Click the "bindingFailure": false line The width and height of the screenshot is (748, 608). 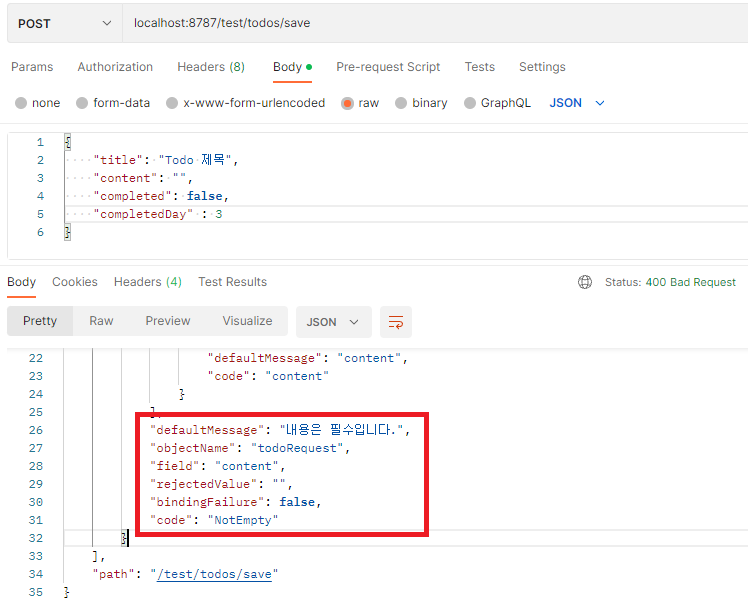pos(236,502)
